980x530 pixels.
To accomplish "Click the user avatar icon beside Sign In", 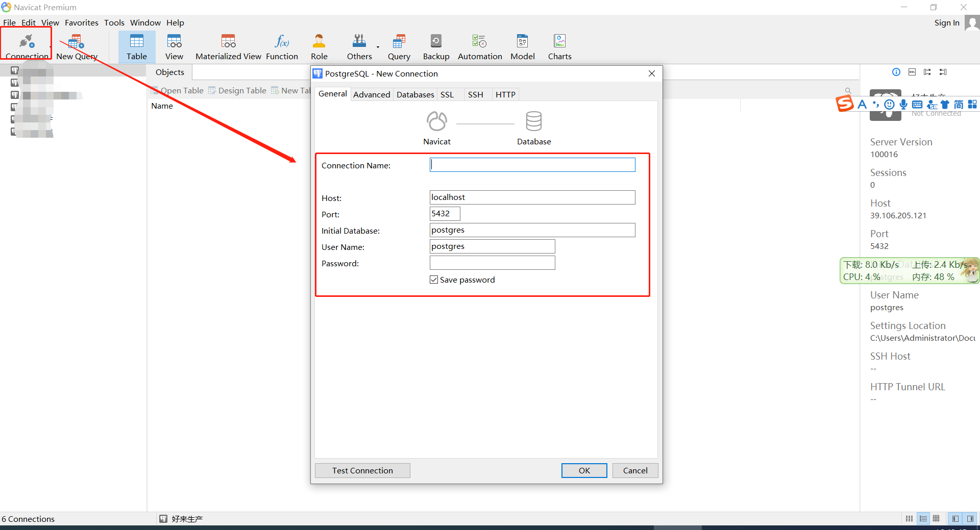I will pyautogui.click(x=972, y=23).
